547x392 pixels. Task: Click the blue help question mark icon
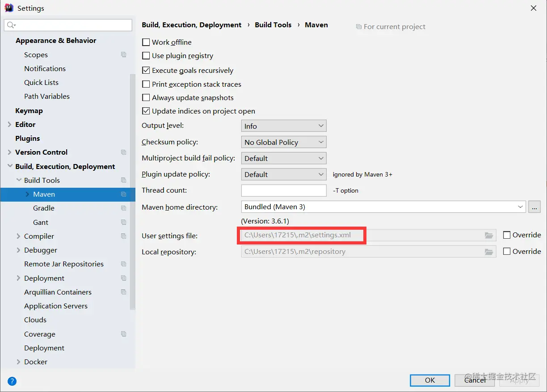(12, 381)
